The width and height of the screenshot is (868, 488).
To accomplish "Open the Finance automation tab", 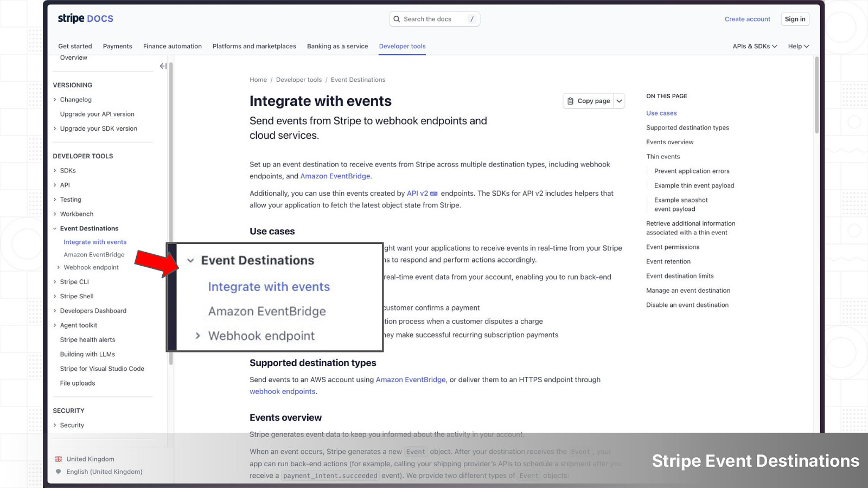I will 172,46.
